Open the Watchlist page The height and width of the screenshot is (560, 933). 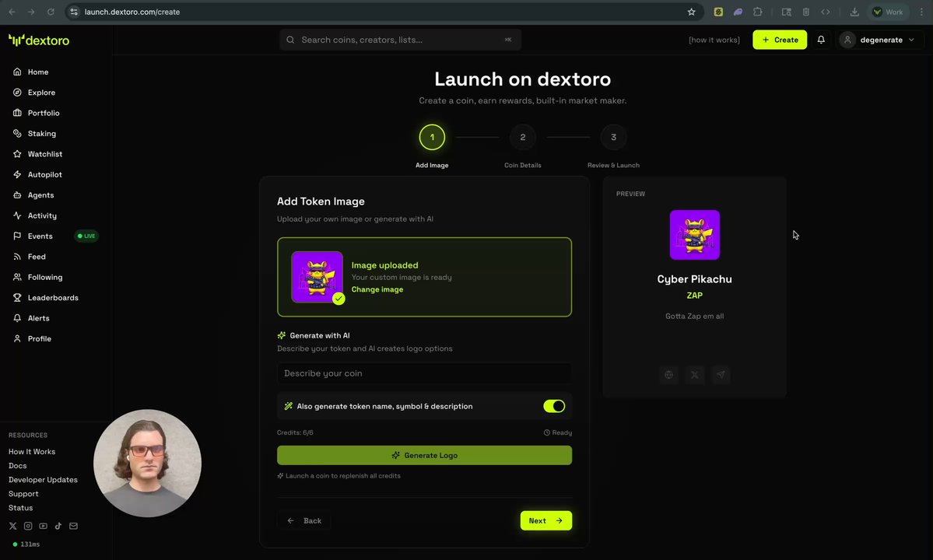click(44, 154)
